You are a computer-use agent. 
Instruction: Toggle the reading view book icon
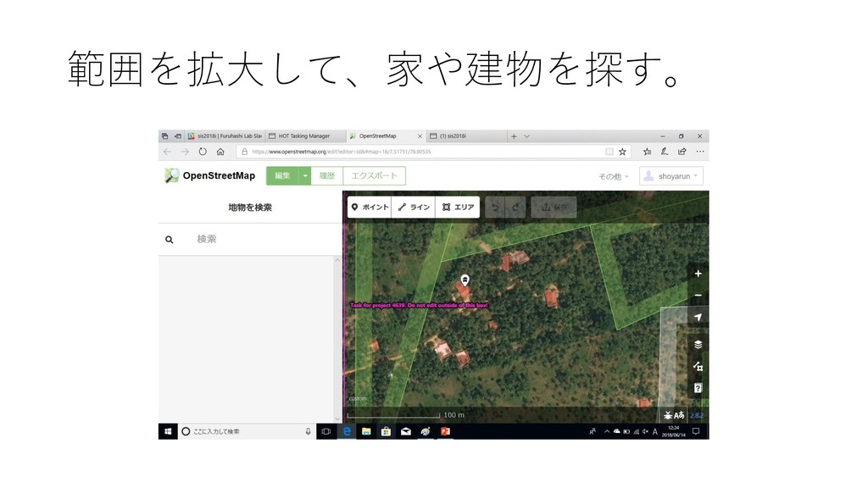point(609,152)
